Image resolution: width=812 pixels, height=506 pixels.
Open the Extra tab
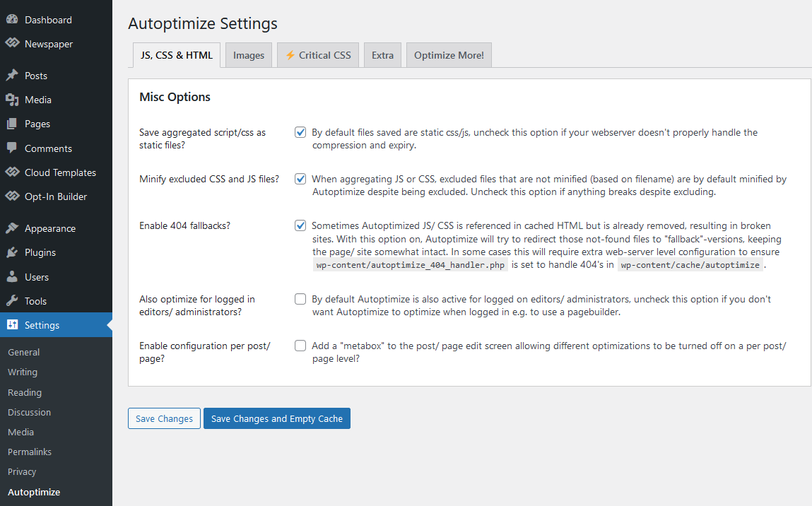[383, 55]
